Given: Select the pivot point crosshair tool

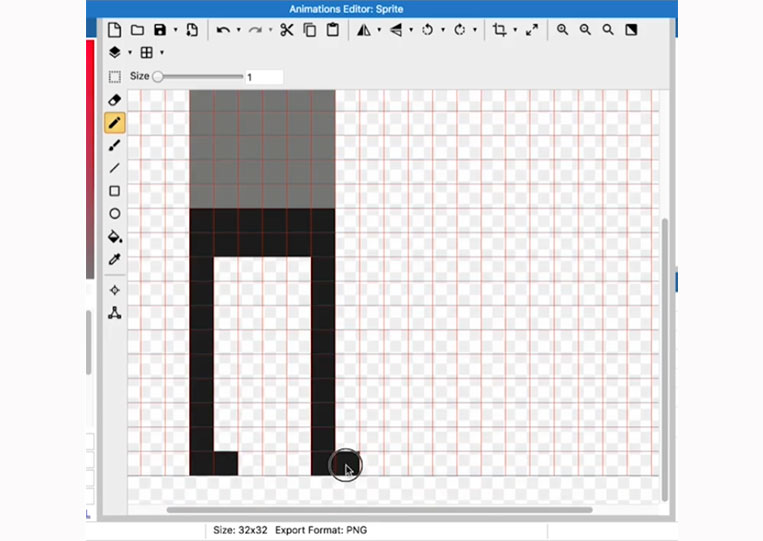Looking at the screenshot, I should coord(114,290).
